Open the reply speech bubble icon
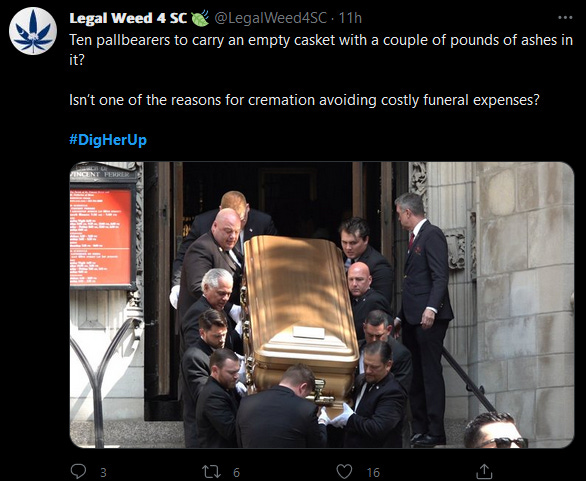Image resolution: width=586 pixels, height=481 pixels. click(78, 472)
